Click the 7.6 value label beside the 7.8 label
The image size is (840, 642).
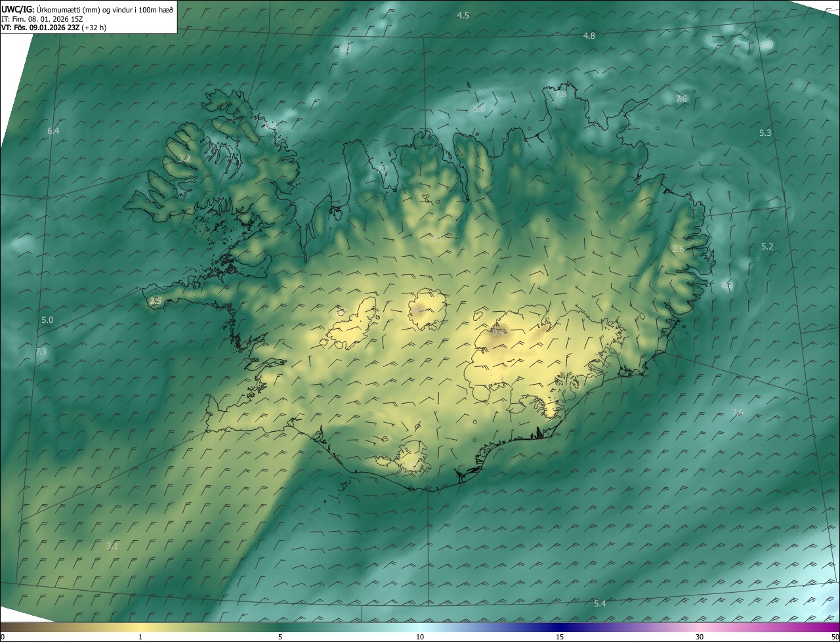coord(681,98)
